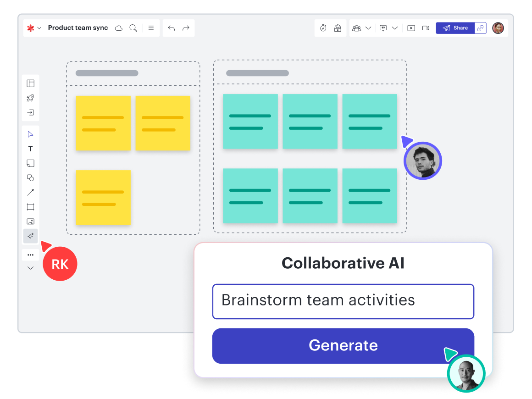Expand the comments dropdown chevron

394,28
